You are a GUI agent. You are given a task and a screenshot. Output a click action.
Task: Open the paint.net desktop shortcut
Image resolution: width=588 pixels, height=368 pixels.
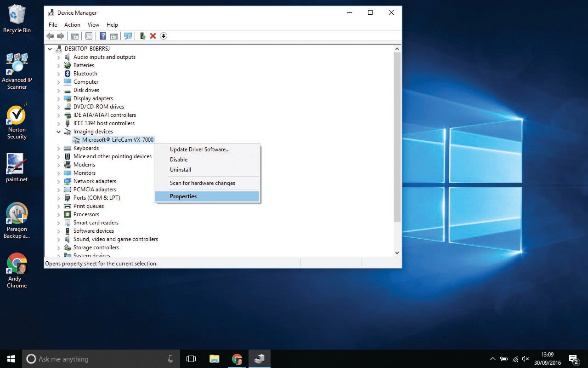coord(17,167)
